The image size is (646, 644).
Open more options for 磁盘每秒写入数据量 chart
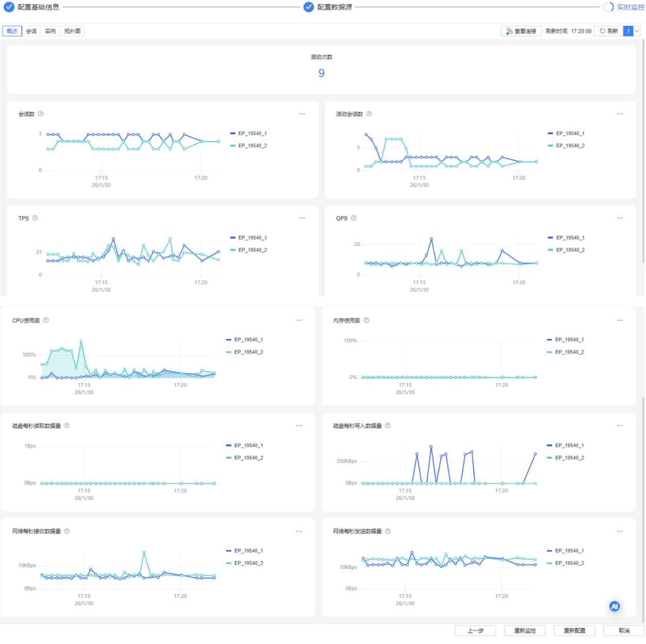(x=620, y=426)
